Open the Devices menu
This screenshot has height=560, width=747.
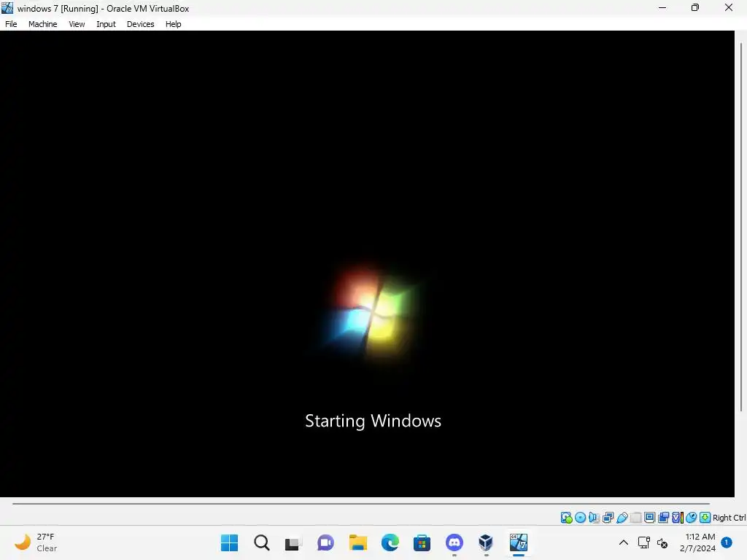140,24
